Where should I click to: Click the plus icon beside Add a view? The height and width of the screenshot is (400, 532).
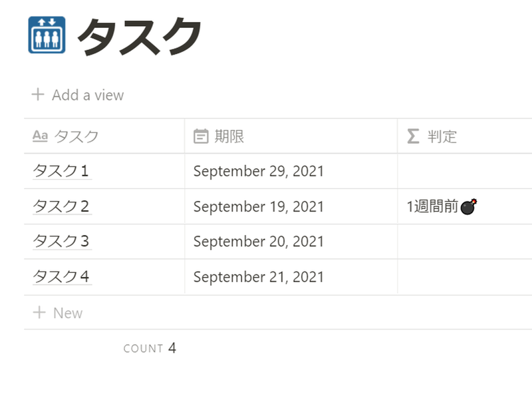pyautogui.click(x=38, y=95)
